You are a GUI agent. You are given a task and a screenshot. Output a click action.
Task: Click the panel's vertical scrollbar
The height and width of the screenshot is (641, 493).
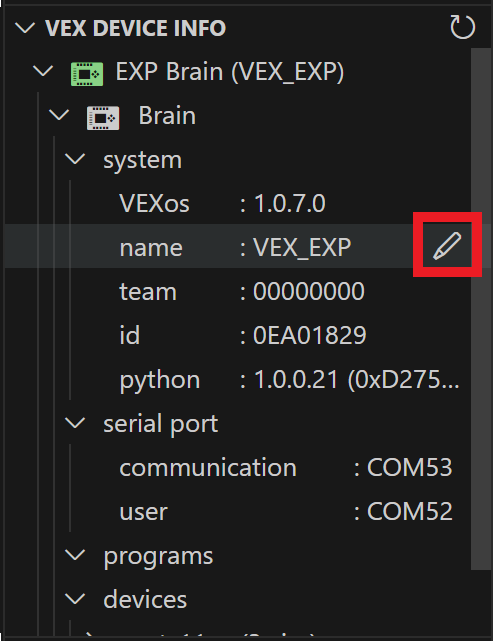tap(481, 309)
